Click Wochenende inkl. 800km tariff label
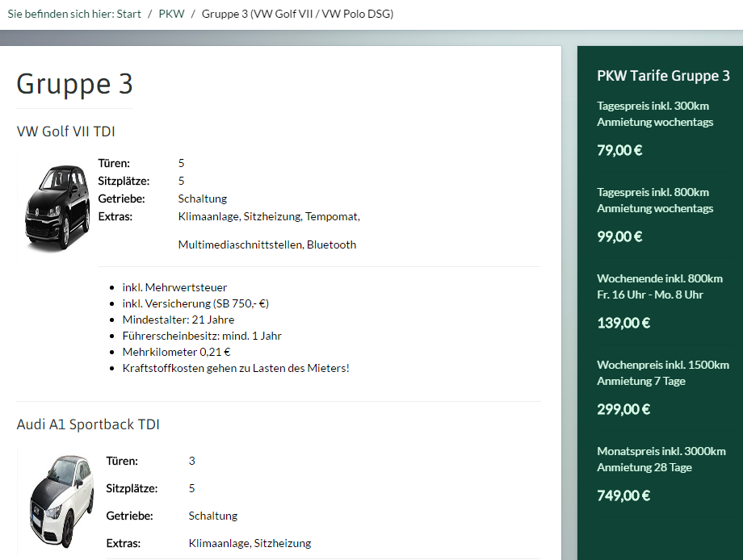The width and height of the screenshot is (743, 560). [660, 278]
